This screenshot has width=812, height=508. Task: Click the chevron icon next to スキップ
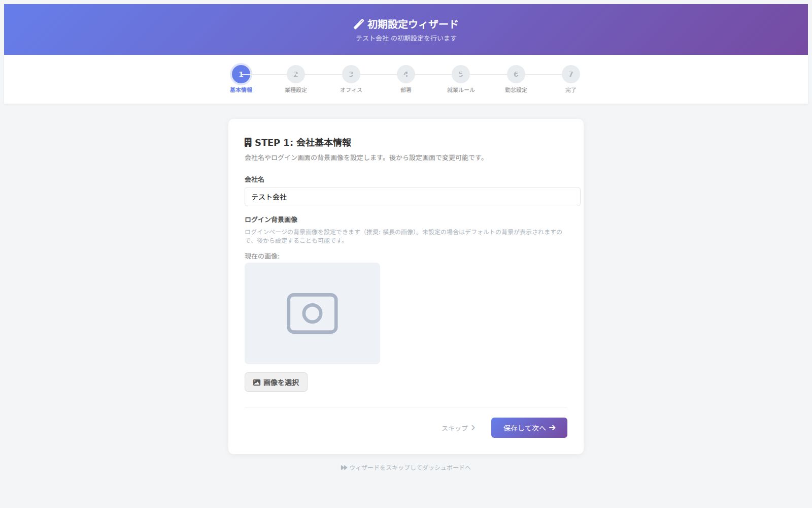coord(473,428)
